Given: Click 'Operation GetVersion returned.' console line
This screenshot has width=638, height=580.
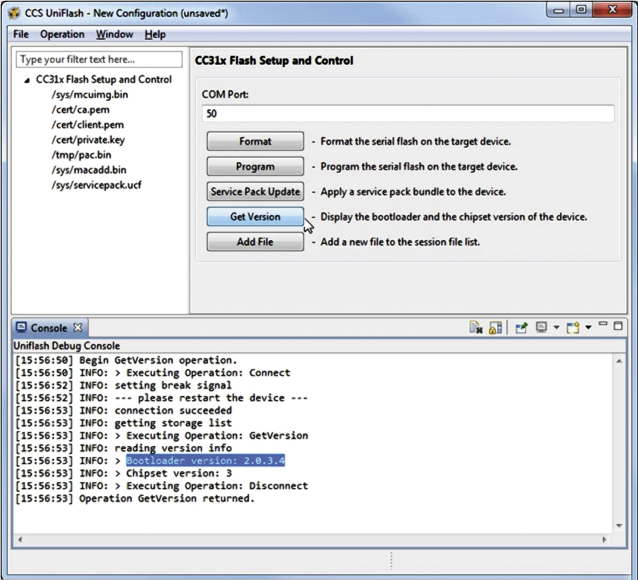Looking at the screenshot, I should point(135,498).
